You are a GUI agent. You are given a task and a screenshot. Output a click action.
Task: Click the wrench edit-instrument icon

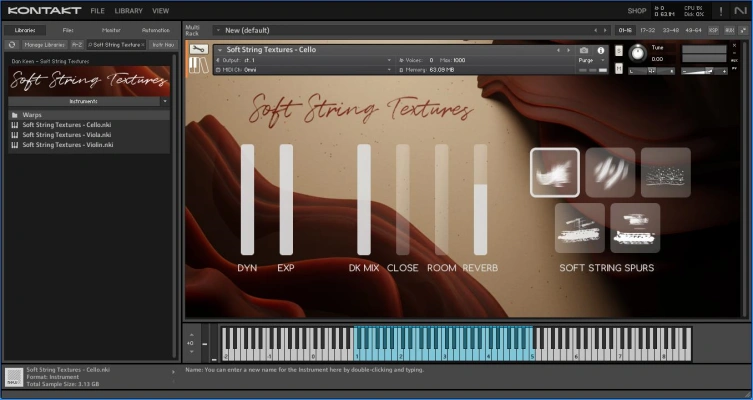(198, 49)
